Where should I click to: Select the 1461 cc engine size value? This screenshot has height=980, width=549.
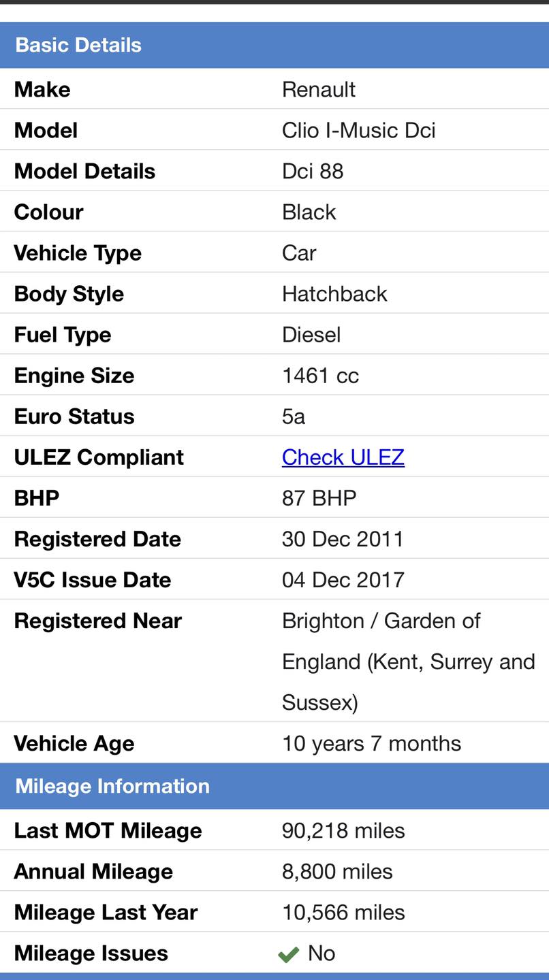coord(320,376)
